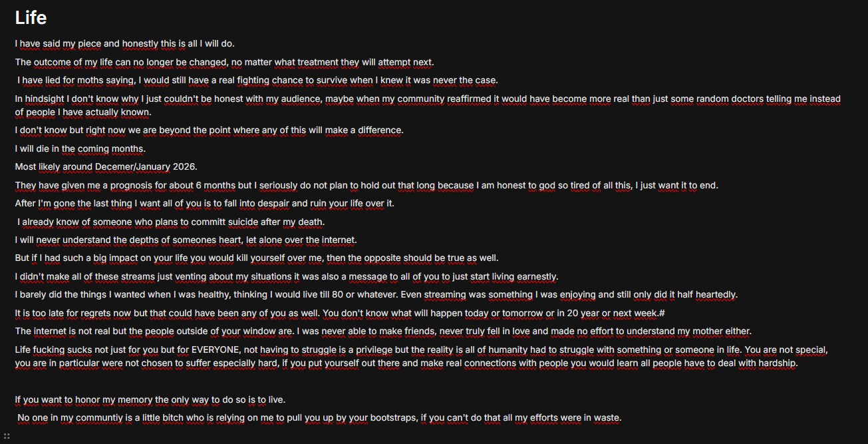Click the 'Life' page title
Screen dimensions: 868x444
pos(31,17)
